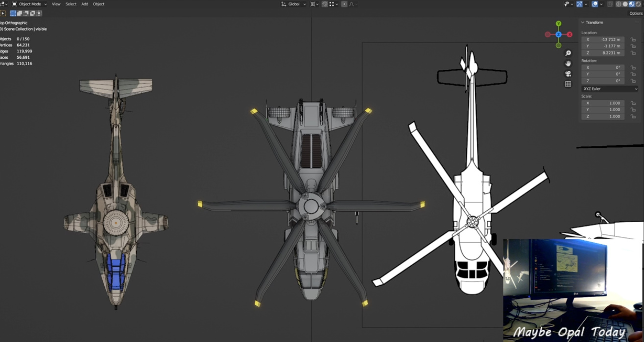Click the Rotation Z field
This screenshot has height=342, width=644.
point(603,81)
